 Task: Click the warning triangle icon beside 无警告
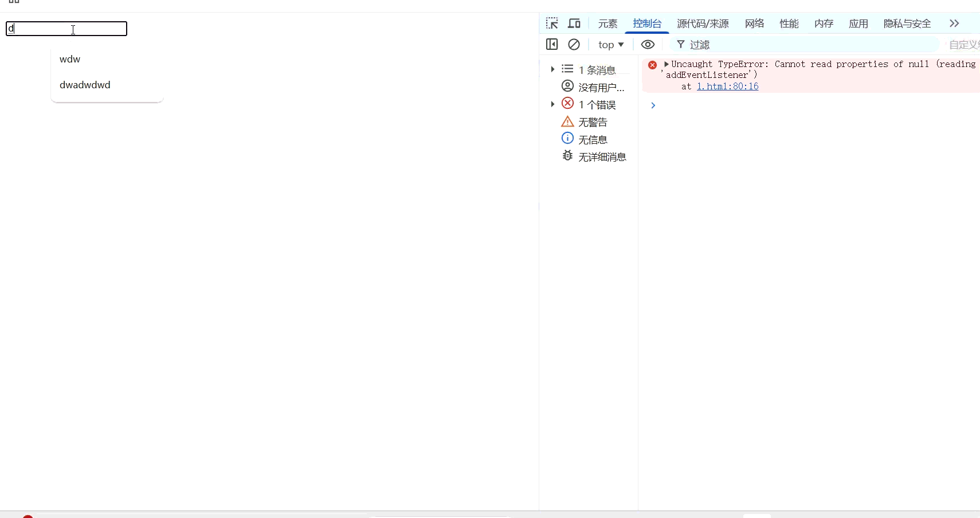click(x=567, y=121)
